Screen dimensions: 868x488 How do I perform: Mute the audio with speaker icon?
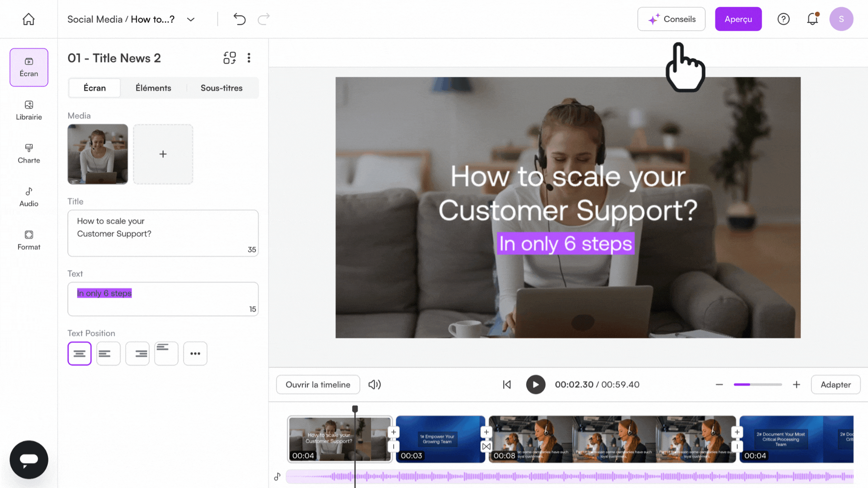375,385
